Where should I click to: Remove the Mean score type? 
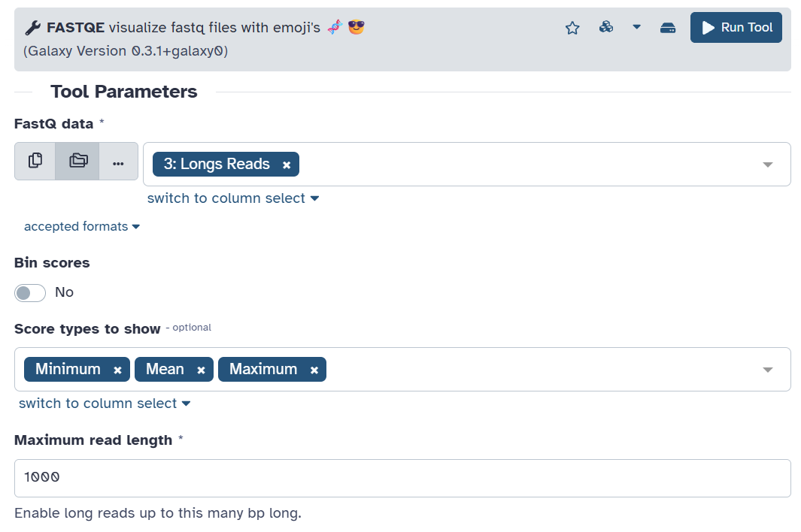pyautogui.click(x=202, y=370)
